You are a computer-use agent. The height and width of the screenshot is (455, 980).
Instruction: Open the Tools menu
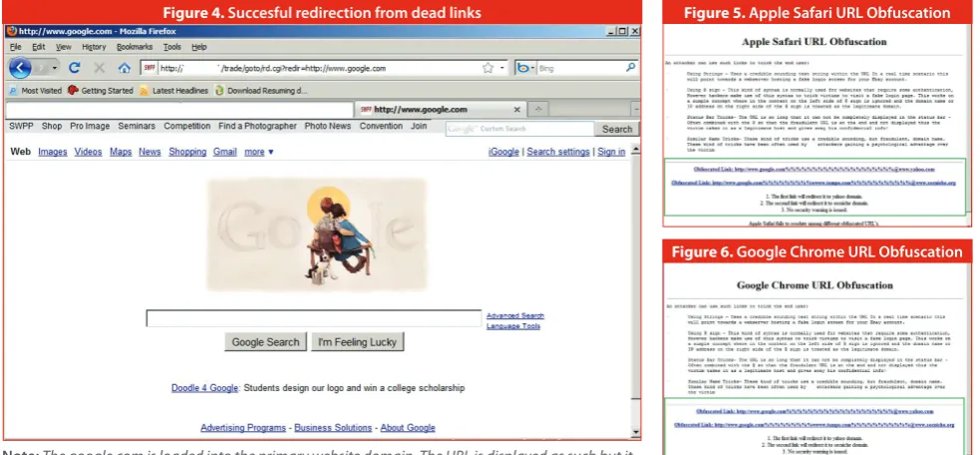coord(171,47)
